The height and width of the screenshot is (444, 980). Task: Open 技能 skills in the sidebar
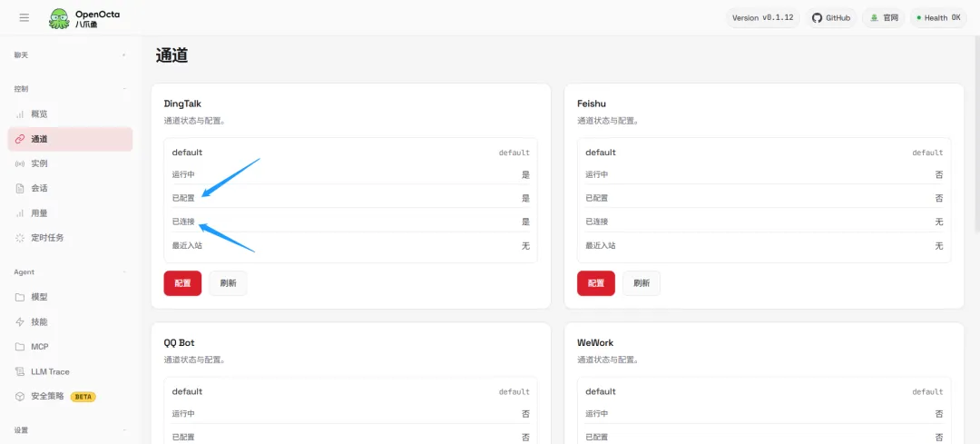point(70,322)
